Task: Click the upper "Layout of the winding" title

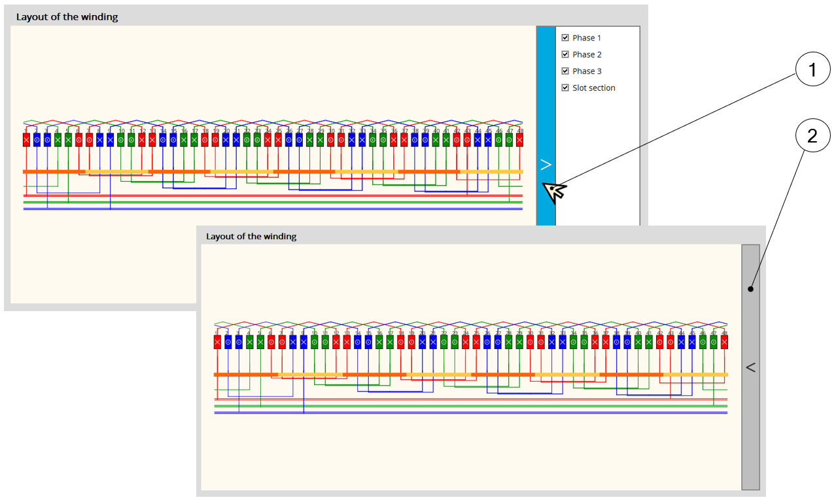Action: tap(67, 17)
